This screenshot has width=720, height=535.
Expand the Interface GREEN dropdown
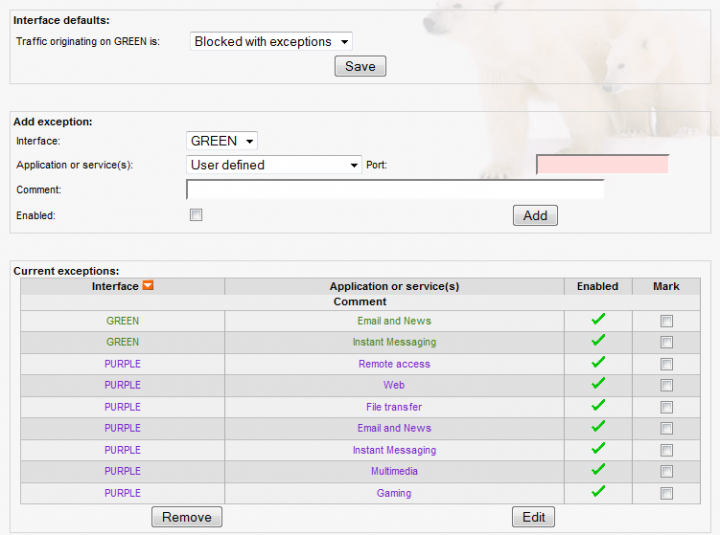point(222,141)
